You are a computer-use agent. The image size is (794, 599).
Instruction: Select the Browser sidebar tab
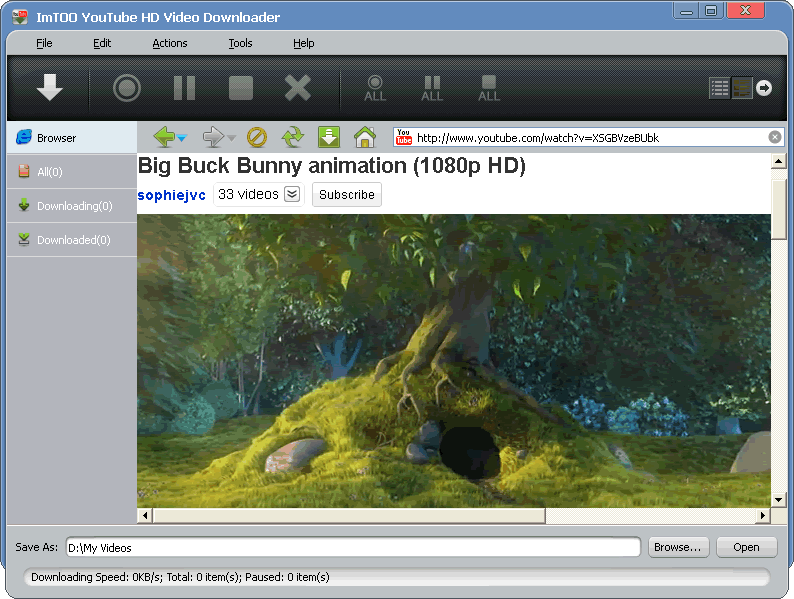[x=72, y=138]
